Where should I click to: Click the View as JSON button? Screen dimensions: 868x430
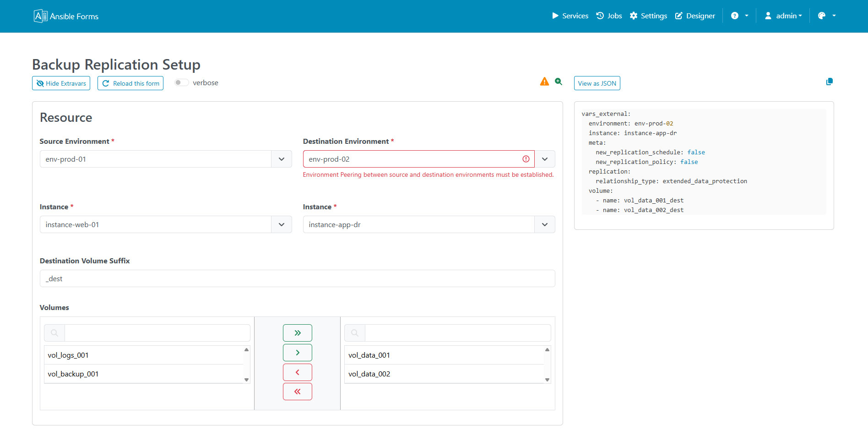pos(597,83)
